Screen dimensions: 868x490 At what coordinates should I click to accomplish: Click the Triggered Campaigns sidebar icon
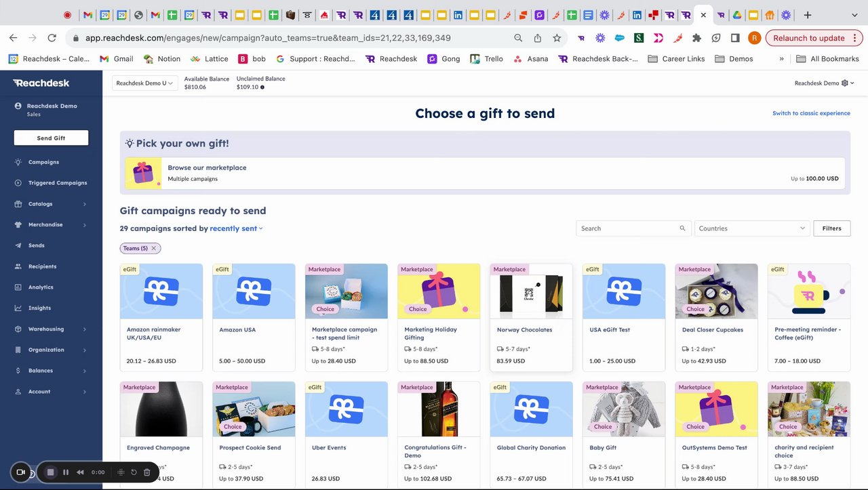[x=18, y=183]
